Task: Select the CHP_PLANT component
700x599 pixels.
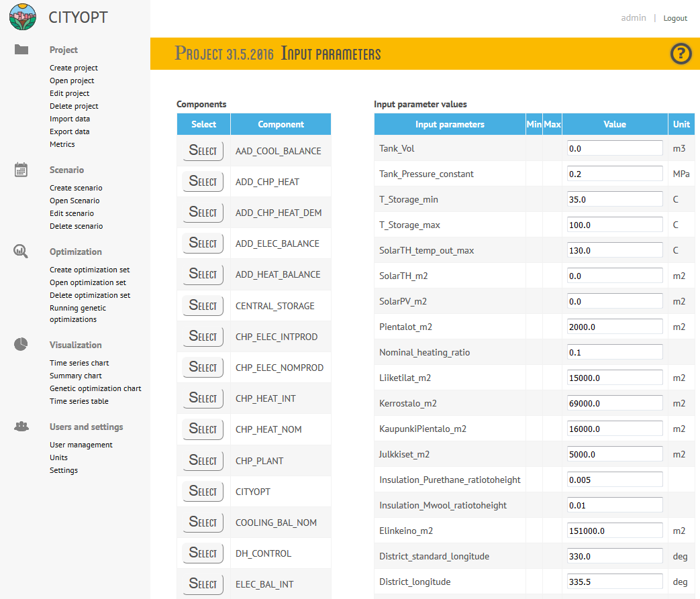Action: pyautogui.click(x=203, y=460)
